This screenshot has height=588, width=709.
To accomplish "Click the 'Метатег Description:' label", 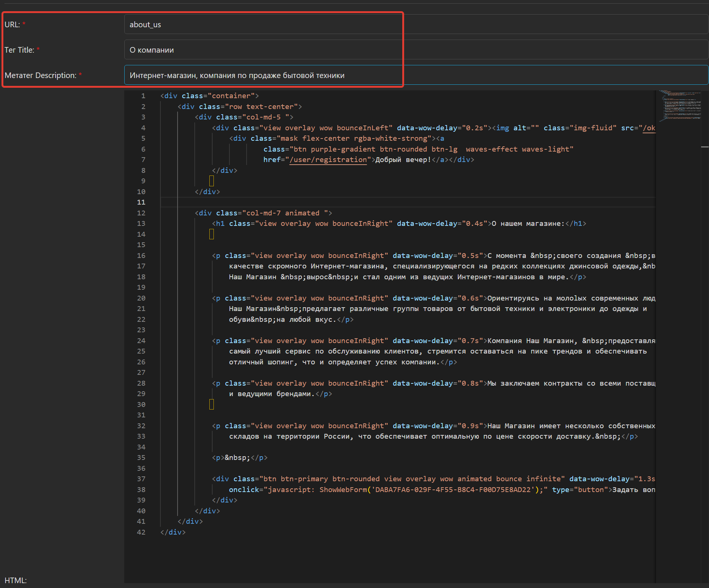I will coord(41,75).
